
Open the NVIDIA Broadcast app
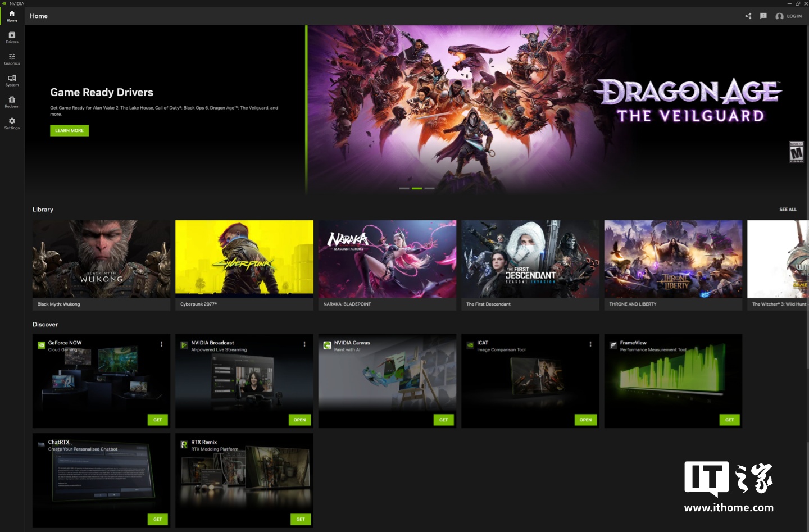pos(299,420)
